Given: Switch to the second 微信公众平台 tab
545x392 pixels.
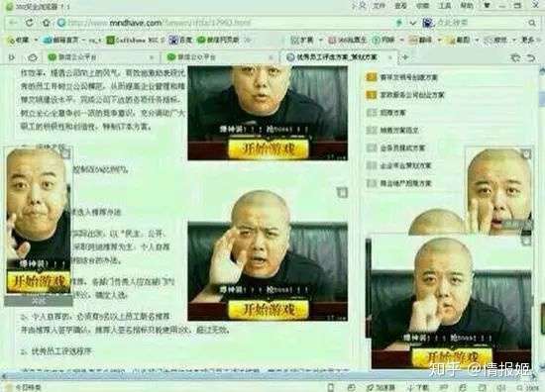Looking at the screenshot, I should click(x=220, y=57).
